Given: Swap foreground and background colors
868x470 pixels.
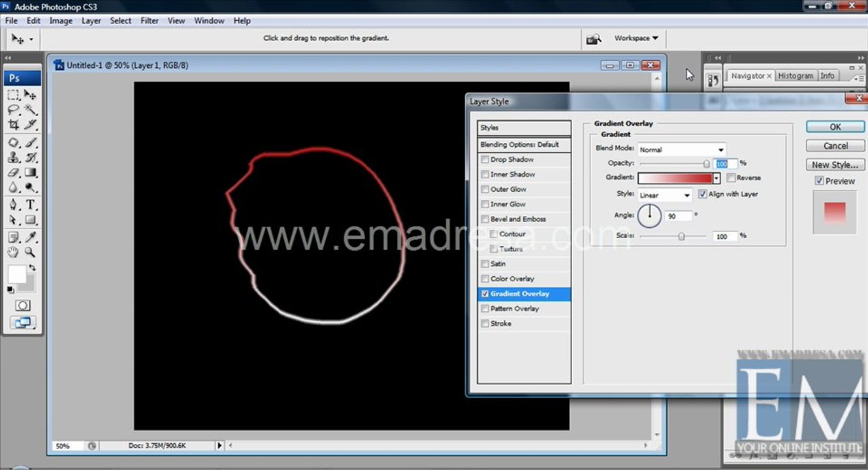Looking at the screenshot, I should pos(32,268).
